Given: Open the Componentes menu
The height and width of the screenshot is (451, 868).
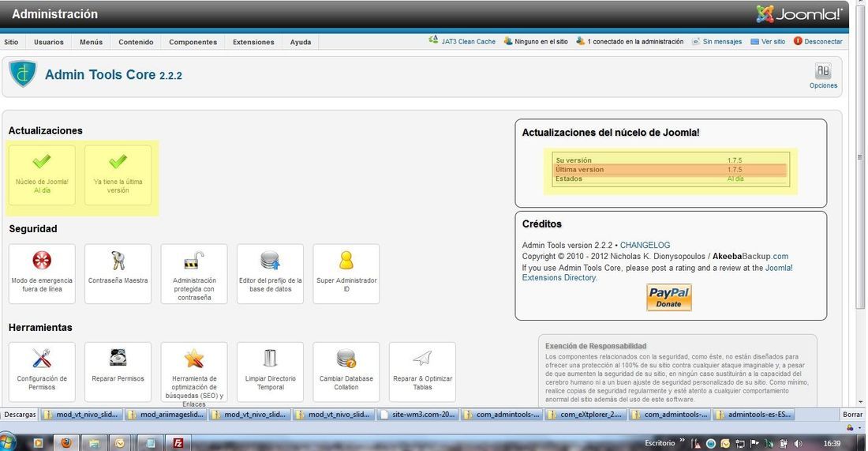Looking at the screenshot, I should click(193, 42).
